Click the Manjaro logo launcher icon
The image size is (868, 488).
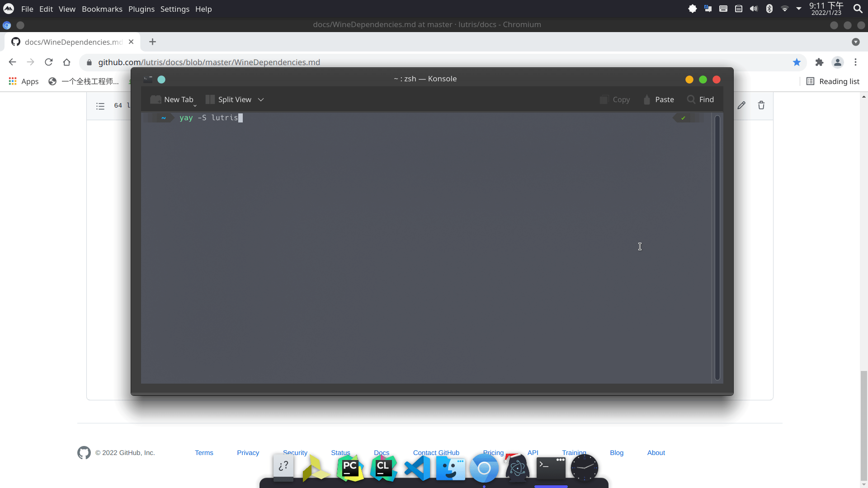pyautogui.click(x=9, y=9)
